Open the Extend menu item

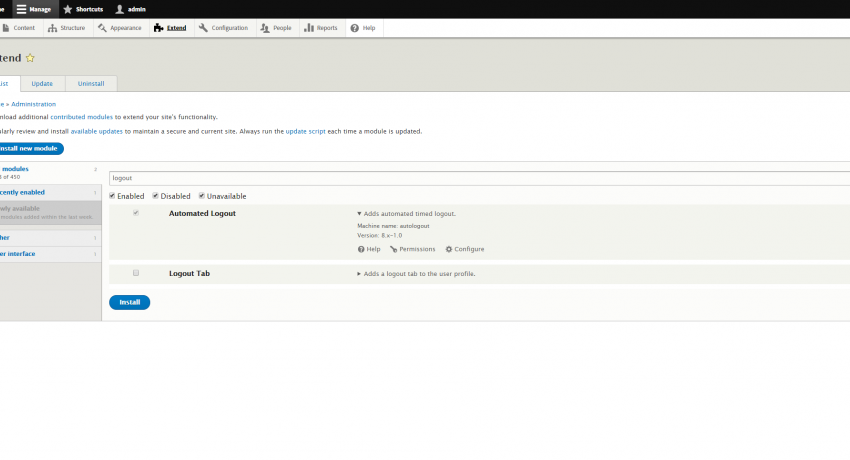(170, 28)
